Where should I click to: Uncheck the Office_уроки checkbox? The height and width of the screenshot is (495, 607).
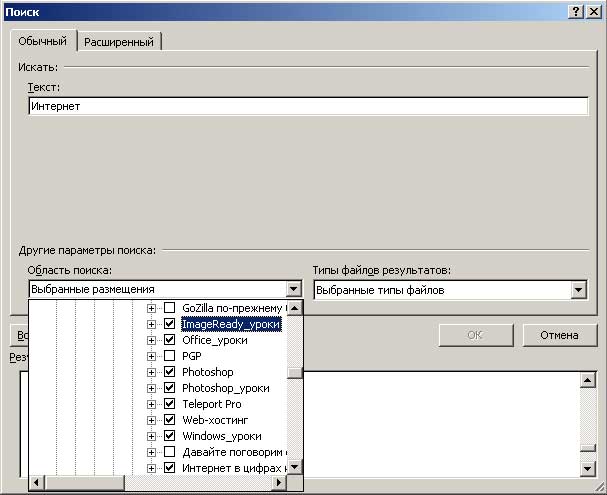click(169, 340)
